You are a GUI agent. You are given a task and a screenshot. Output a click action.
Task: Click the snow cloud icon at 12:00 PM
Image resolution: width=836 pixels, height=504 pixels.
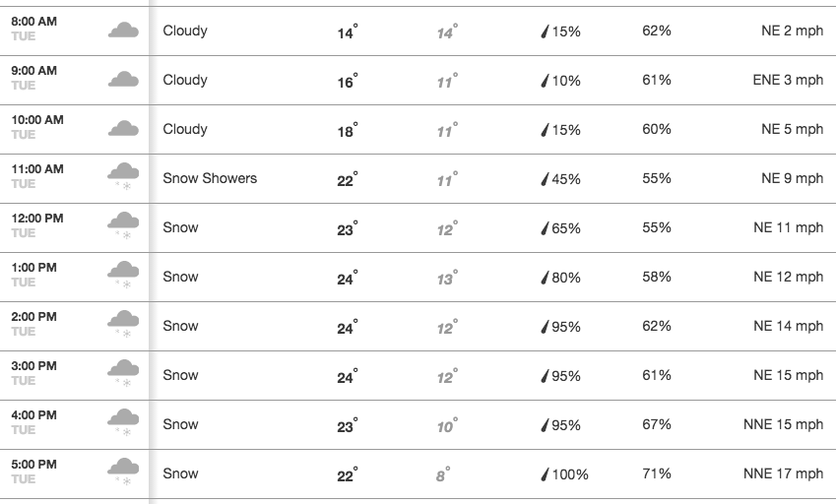(123, 225)
